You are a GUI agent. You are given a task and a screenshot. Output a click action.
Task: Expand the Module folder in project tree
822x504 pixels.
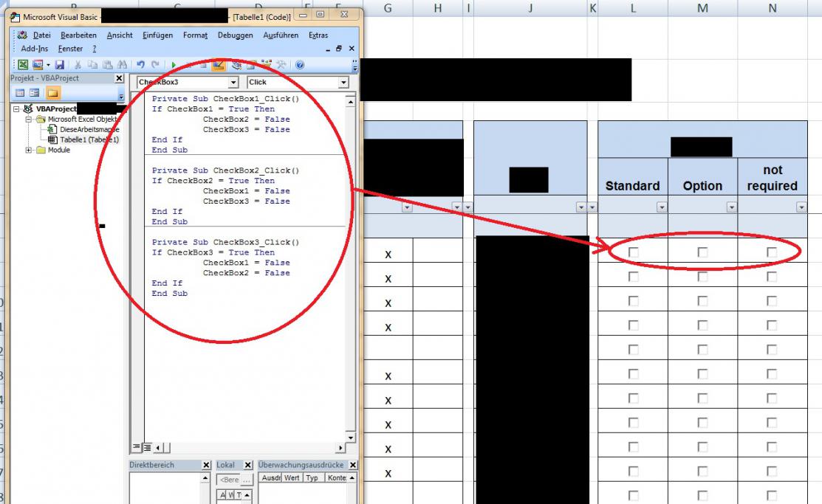[30, 150]
